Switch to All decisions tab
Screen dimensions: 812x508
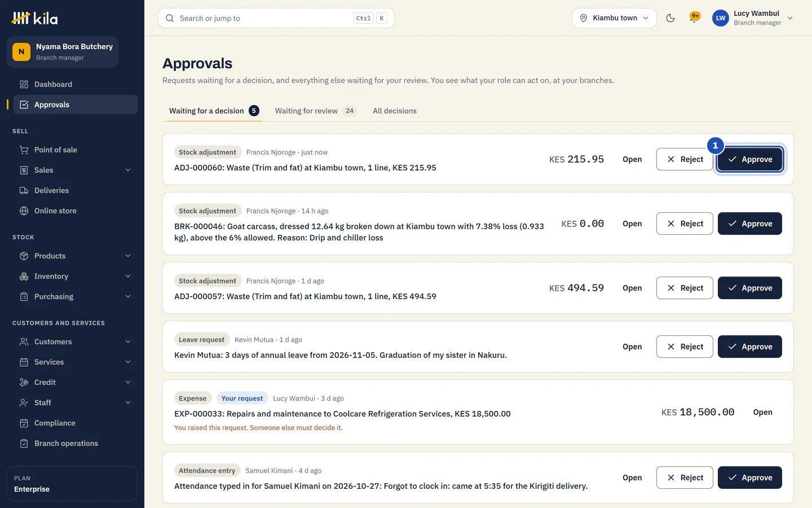[x=395, y=111]
